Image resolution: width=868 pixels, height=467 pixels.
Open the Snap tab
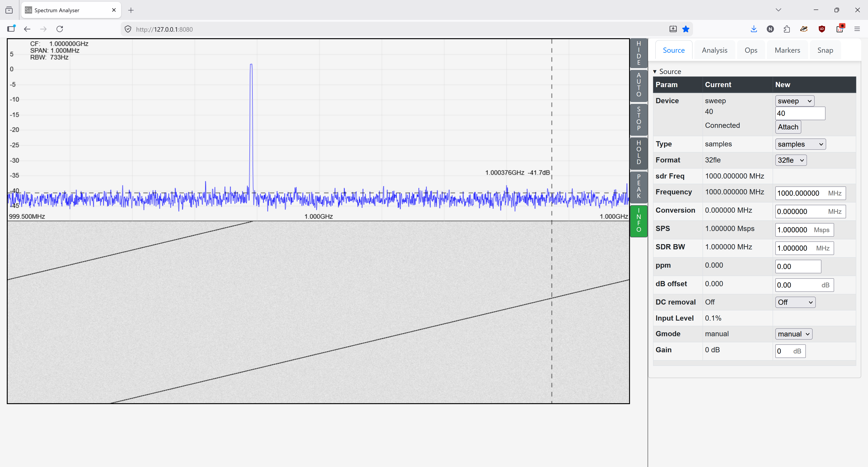[x=825, y=50]
